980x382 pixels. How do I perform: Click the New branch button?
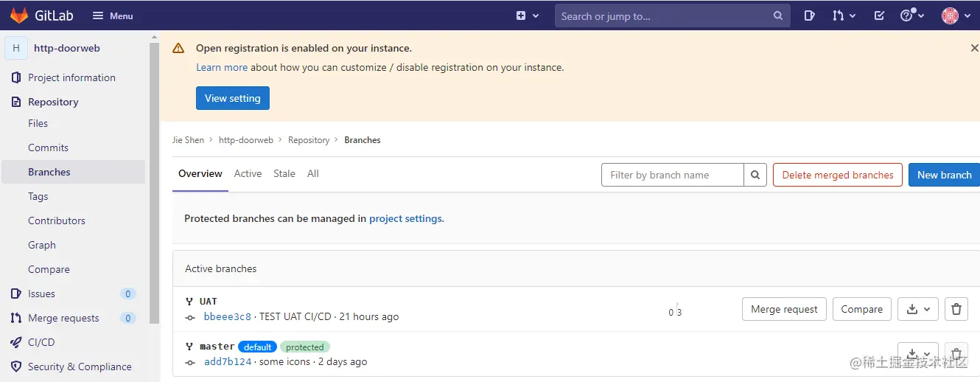pos(944,175)
